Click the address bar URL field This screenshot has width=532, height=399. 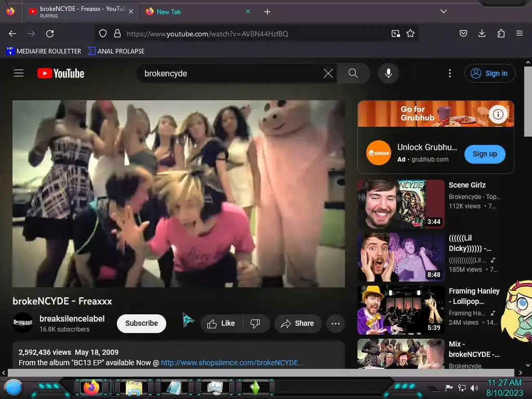click(x=256, y=34)
